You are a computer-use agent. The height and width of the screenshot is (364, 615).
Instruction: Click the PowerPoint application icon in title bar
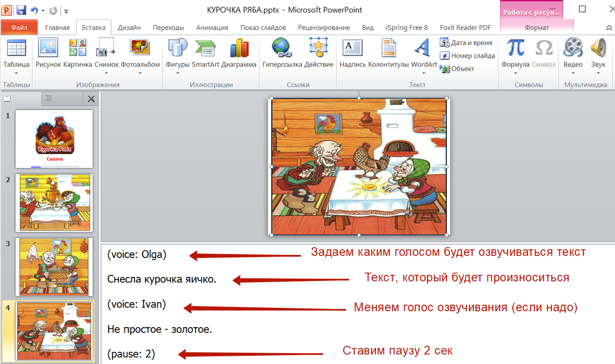tap(7, 10)
